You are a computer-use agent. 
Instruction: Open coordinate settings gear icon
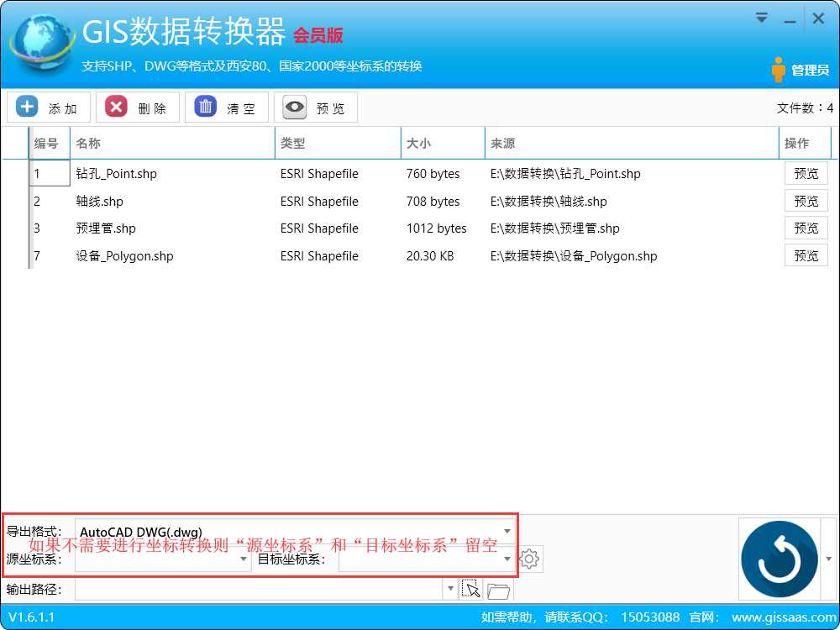click(x=529, y=559)
